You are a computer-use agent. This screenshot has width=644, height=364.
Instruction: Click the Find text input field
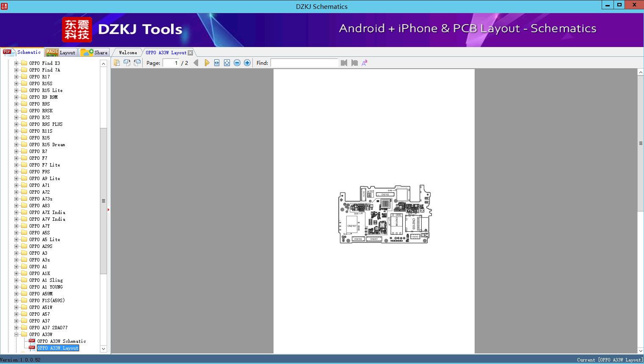304,63
